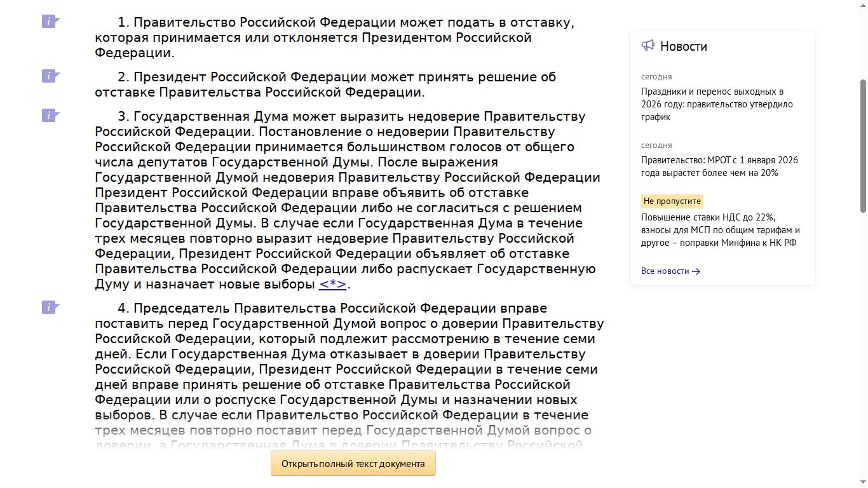Click the megaphone icon in Новости panel

pyautogui.click(x=648, y=46)
